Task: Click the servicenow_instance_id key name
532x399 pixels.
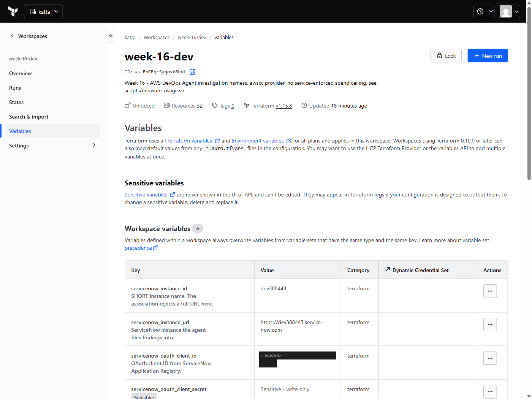Action: [x=159, y=288]
